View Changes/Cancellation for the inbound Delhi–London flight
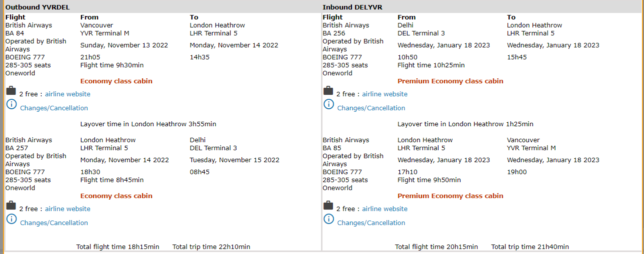Viewport: 644px width, 254px height. point(371,108)
